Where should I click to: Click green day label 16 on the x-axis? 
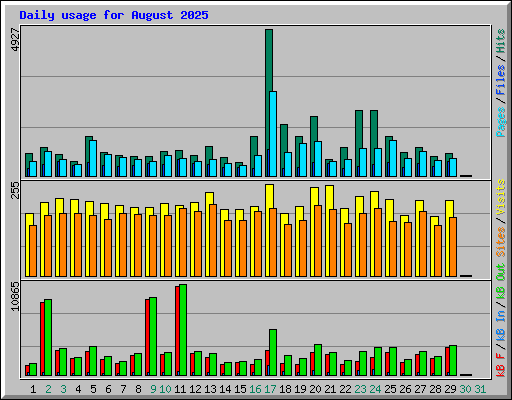pyautogui.click(x=255, y=389)
